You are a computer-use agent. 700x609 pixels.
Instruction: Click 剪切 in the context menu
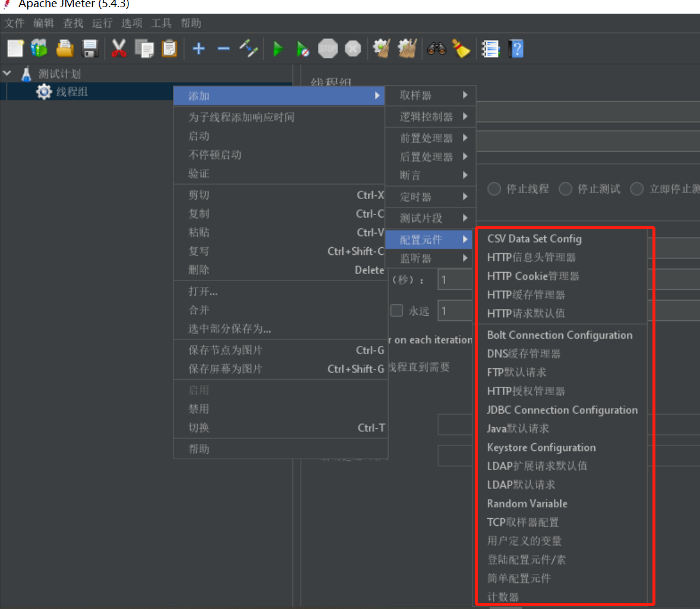[x=280, y=195]
